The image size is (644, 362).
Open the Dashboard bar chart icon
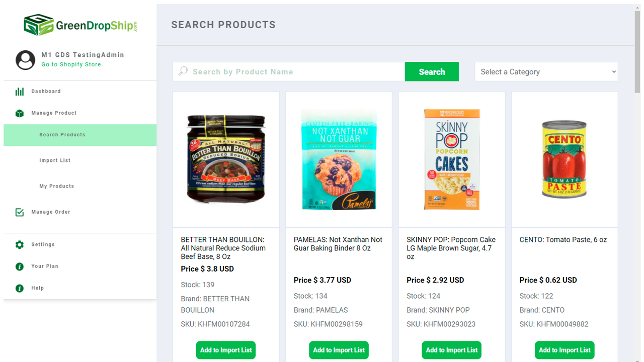[19, 91]
